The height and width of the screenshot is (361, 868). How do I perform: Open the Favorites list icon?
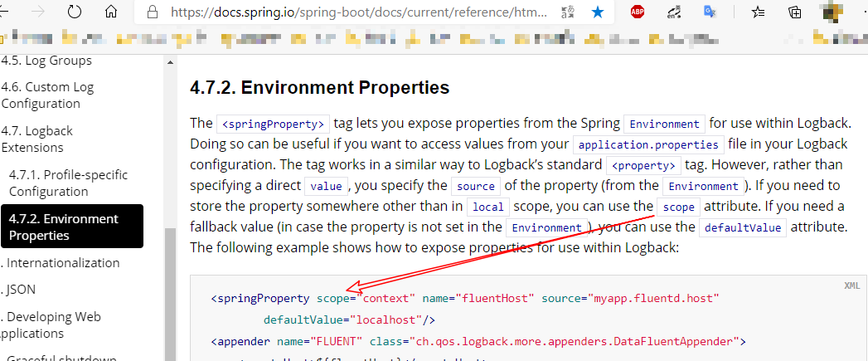[758, 12]
